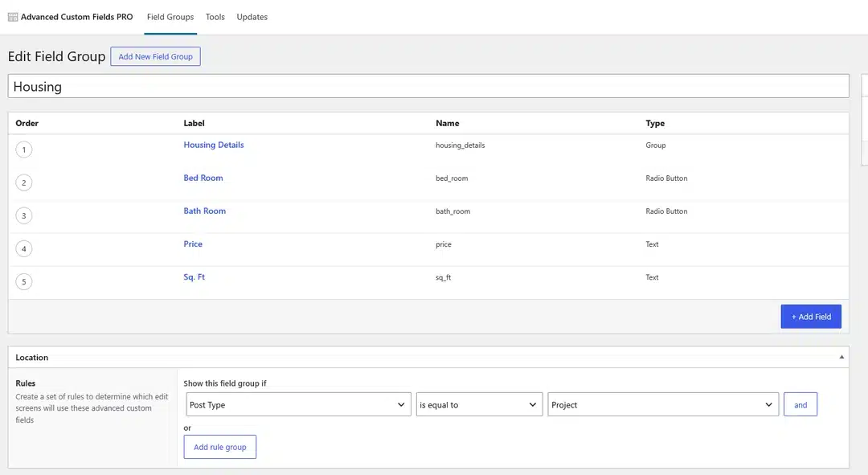The height and width of the screenshot is (475, 868).
Task: Open the Price field
Action: 193,244
